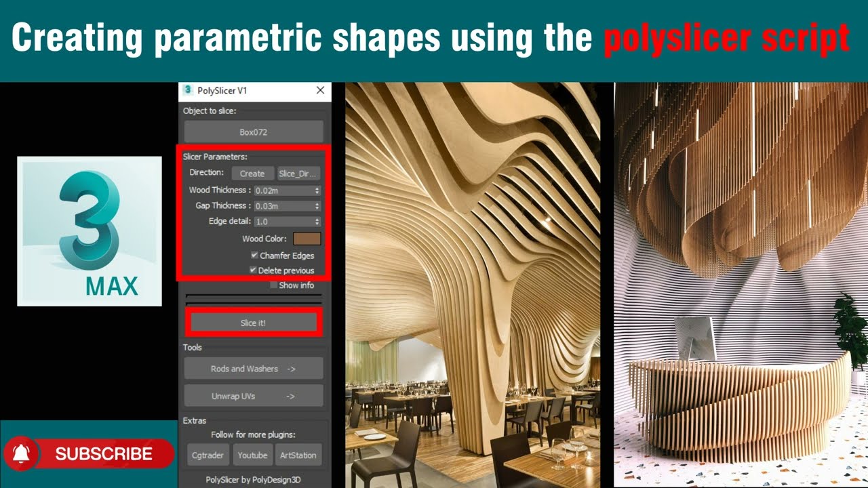The width and height of the screenshot is (868, 488).
Task: Open the Youtube link button
Action: pyautogui.click(x=253, y=455)
